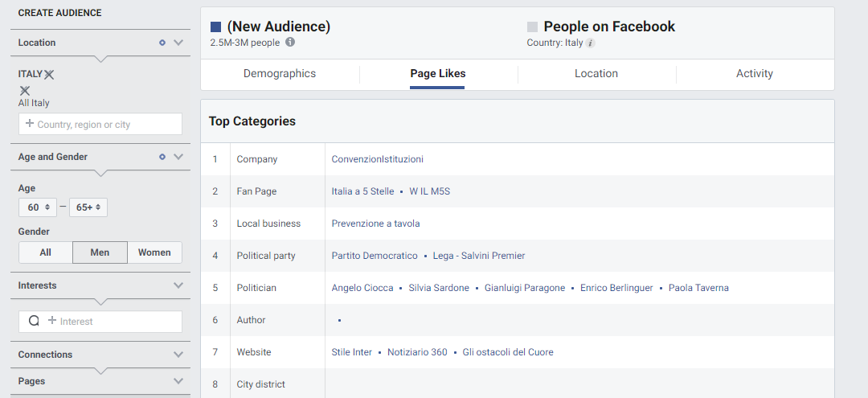This screenshot has width=868, height=398.
Task: Click the CREATE AUDIENCE heading
Action: 59,13
